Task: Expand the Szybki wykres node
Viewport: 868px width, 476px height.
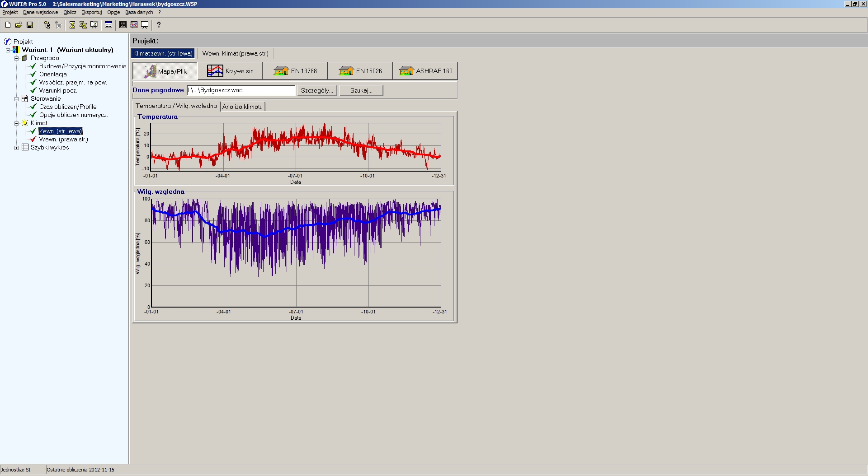Action: point(17,148)
